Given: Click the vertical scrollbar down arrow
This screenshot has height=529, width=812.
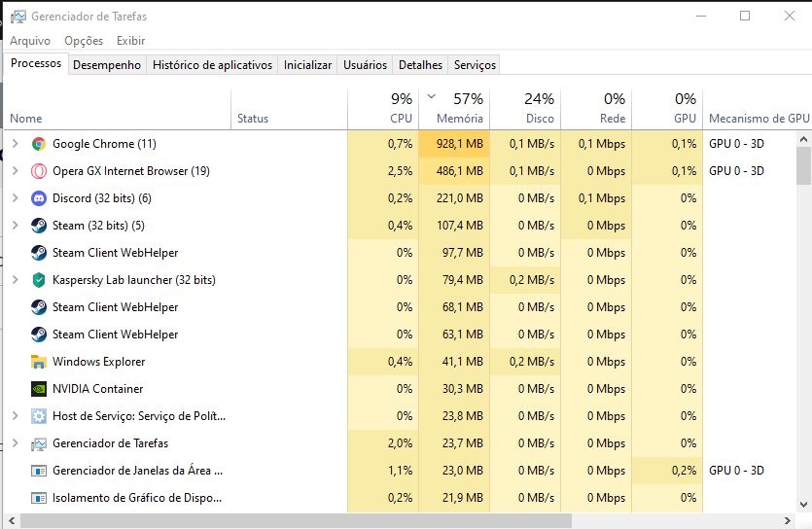Looking at the screenshot, I should pos(803,504).
